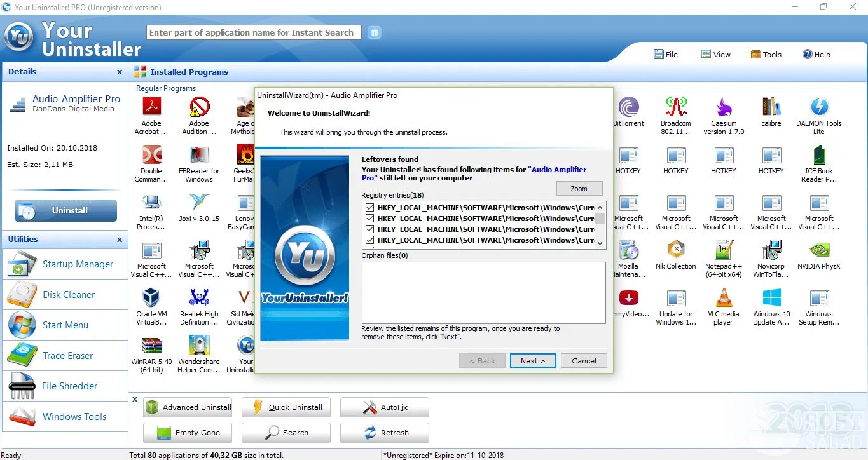This screenshot has width=868, height=460.
Task: Uncheck first registry entry checkbox
Action: click(369, 208)
